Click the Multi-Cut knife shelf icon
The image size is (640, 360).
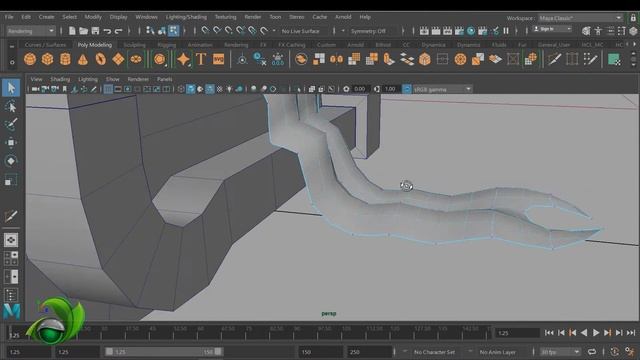tap(554, 59)
